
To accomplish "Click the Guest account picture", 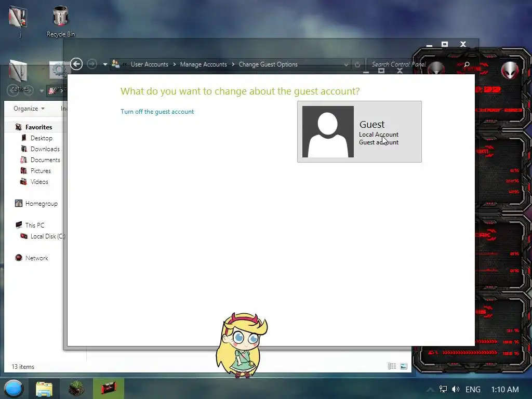I will tap(328, 131).
